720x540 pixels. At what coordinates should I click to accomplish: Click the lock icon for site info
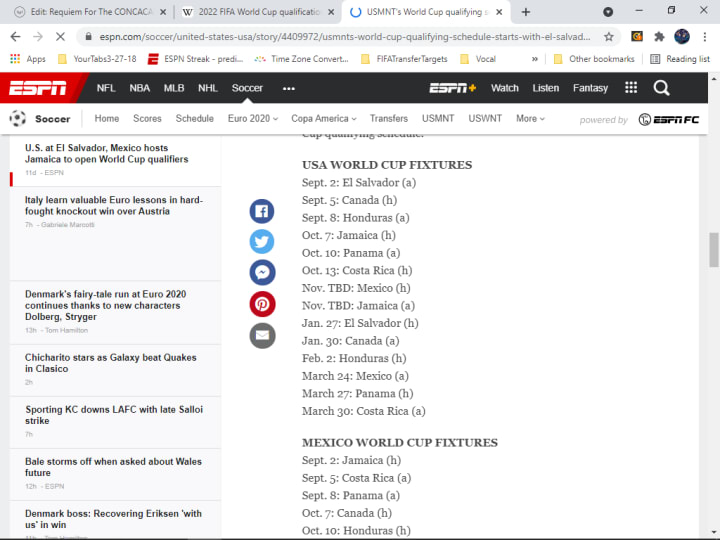pos(89,37)
